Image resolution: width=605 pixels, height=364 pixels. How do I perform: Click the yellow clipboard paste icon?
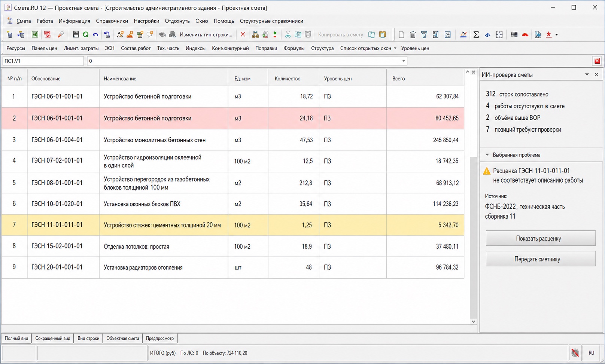382,34
